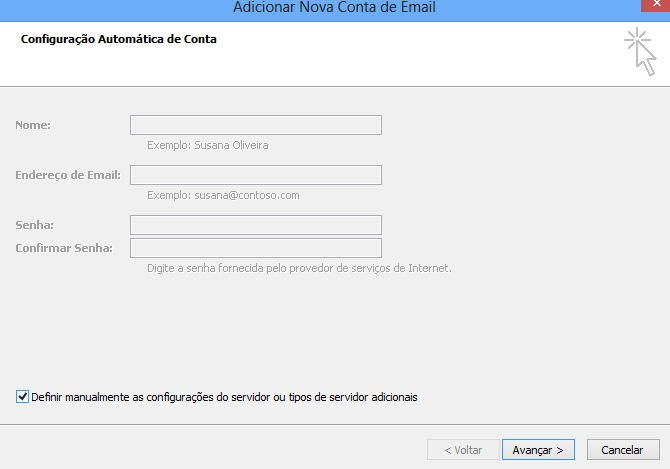Click the Avançar > button
The height and width of the screenshot is (469, 670).
click(538, 450)
